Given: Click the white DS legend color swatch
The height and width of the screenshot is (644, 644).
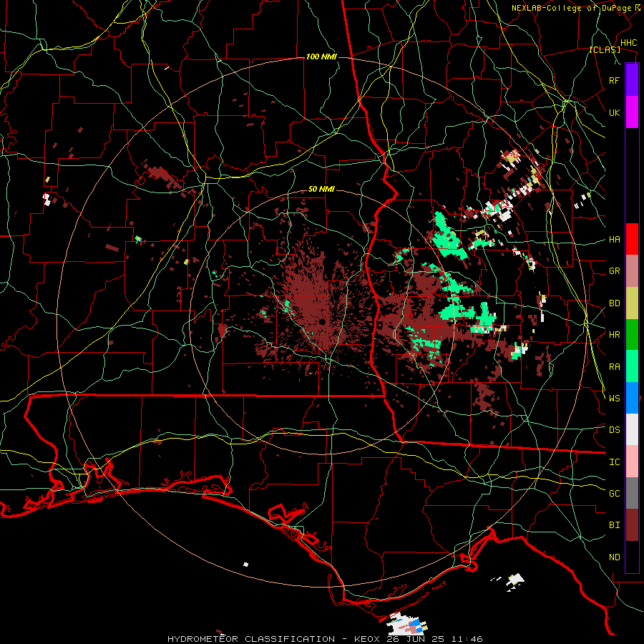Looking at the screenshot, I should coord(632,429).
